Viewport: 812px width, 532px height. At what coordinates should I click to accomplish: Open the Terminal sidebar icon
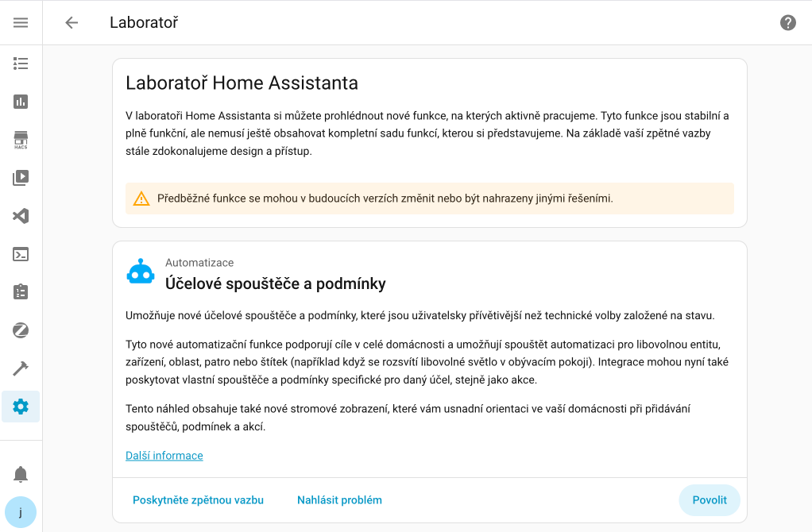(20, 254)
